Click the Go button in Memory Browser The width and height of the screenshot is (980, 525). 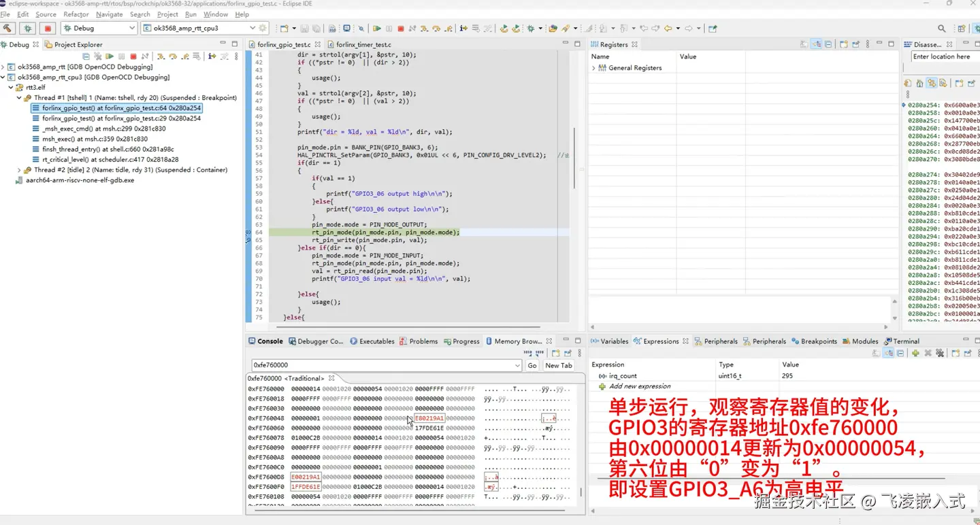tap(532, 365)
